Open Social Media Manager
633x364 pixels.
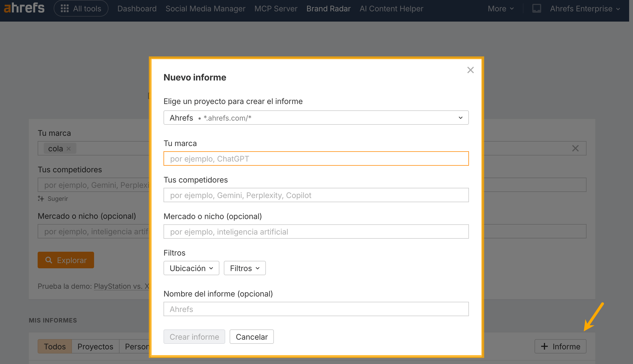click(x=205, y=9)
